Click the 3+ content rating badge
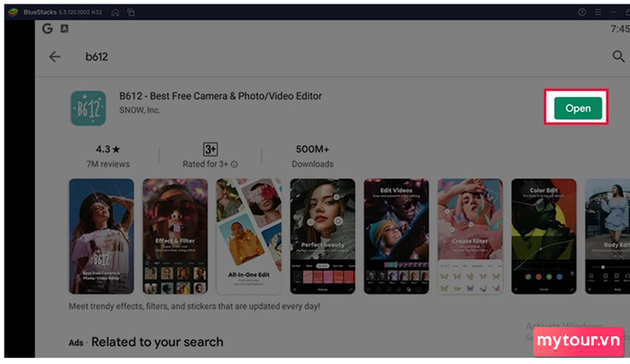This screenshot has width=630, height=364. point(210,149)
